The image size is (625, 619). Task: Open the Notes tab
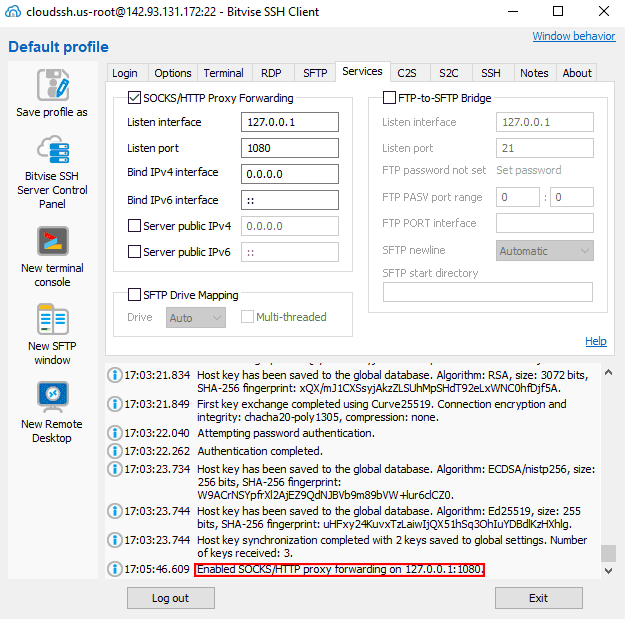click(534, 73)
